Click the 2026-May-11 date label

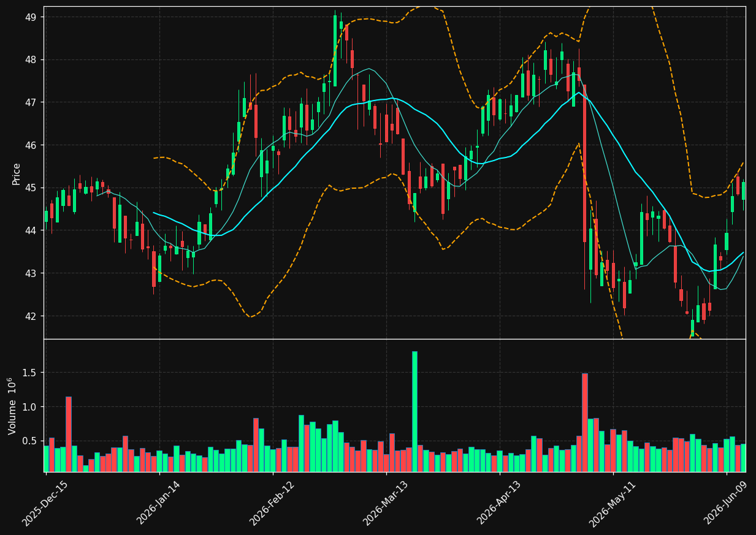pos(612,503)
